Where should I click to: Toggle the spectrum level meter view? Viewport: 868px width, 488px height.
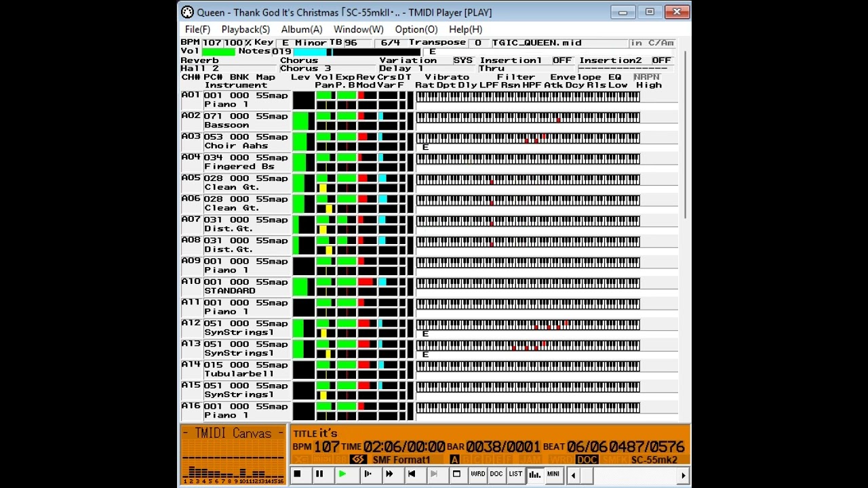click(534, 474)
